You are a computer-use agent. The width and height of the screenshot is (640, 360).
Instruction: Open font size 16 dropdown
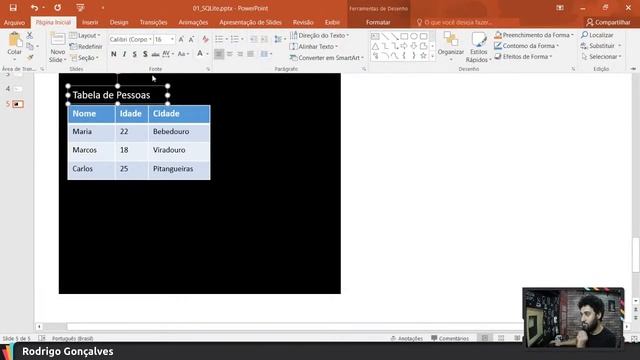click(x=172, y=39)
